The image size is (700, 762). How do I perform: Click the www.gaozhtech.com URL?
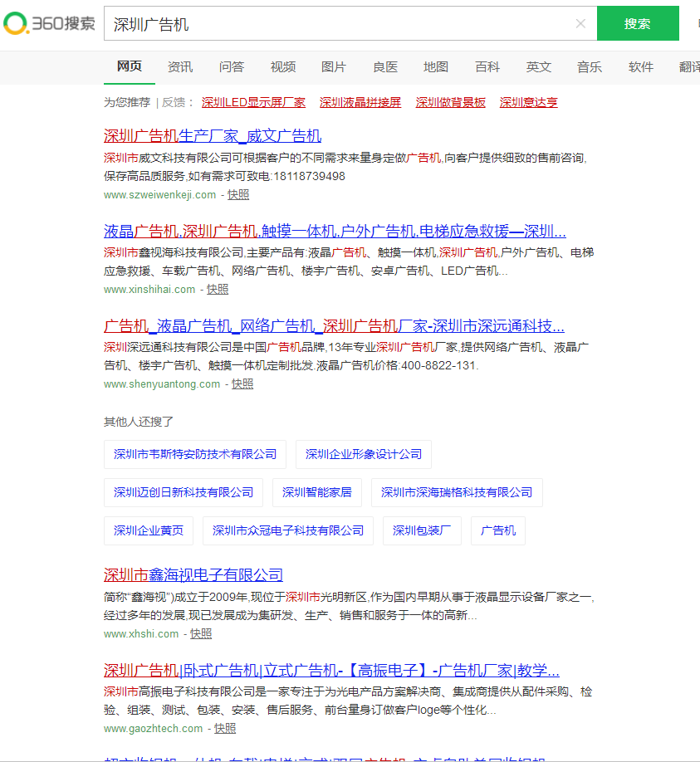[x=153, y=729]
